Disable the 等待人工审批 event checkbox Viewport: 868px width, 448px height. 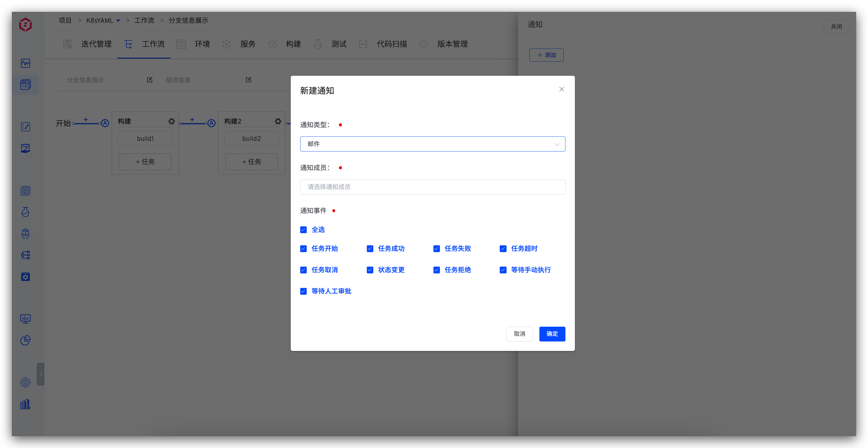click(x=303, y=291)
